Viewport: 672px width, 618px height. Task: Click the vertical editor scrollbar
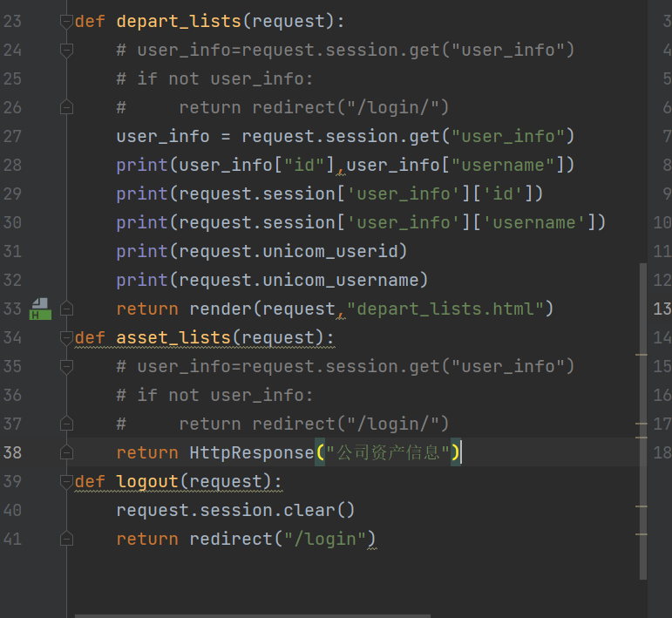643,418
